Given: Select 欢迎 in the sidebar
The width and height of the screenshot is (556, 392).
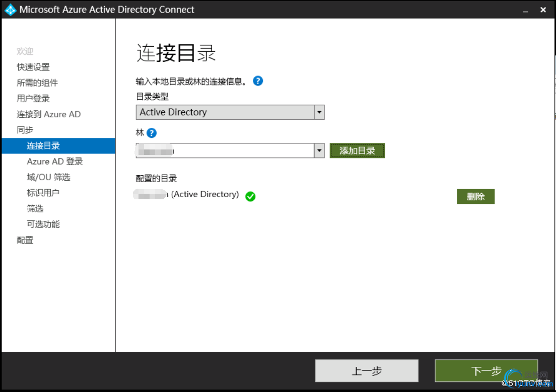Looking at the screenshot, I should [x=25, y=51].
